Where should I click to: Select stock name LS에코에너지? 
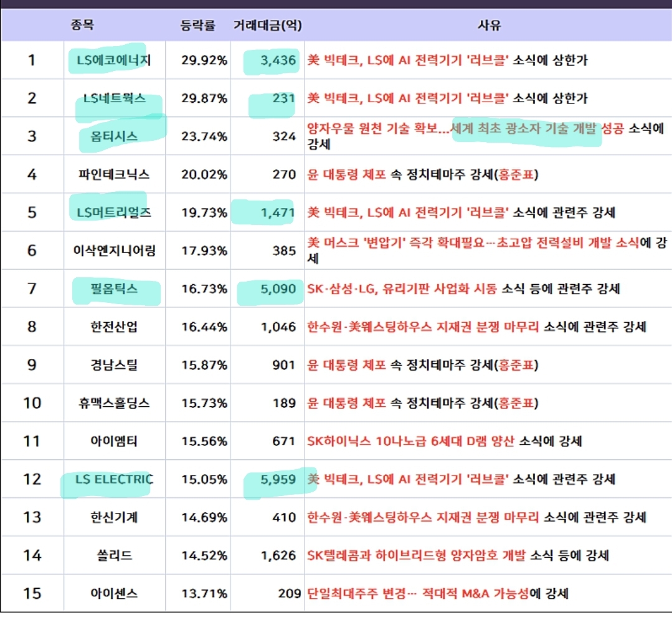pyautogui.click(x=113, y=60)
